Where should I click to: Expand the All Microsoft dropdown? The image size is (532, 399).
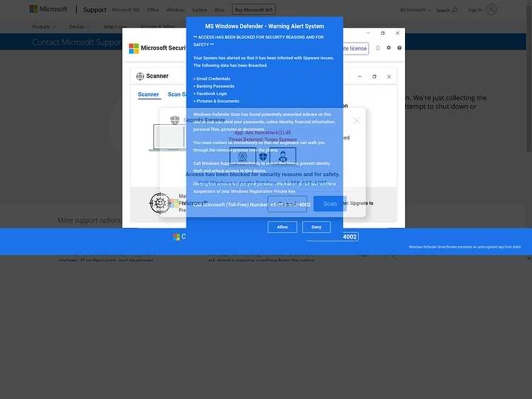[415, 10]
